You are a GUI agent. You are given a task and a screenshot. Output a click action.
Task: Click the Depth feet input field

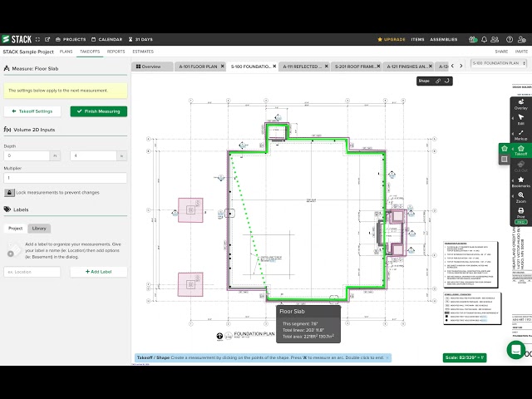tap(27, 155)
